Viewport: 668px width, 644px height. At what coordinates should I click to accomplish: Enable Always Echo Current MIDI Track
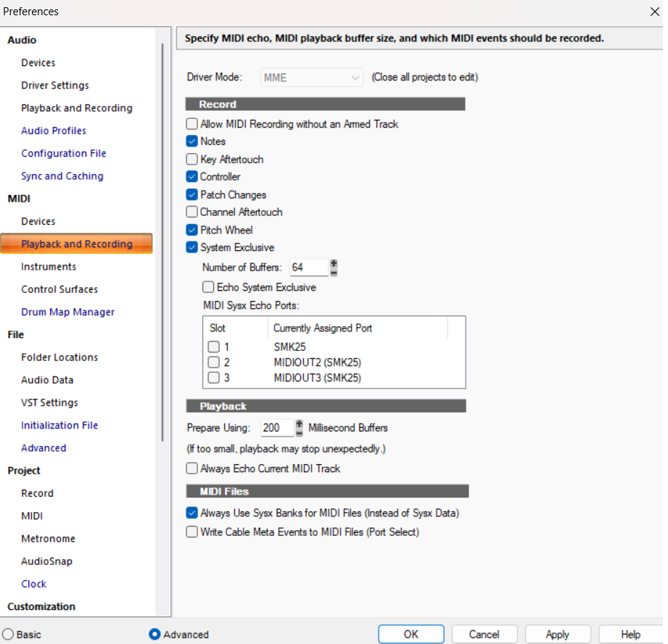[x=192, y=468]
